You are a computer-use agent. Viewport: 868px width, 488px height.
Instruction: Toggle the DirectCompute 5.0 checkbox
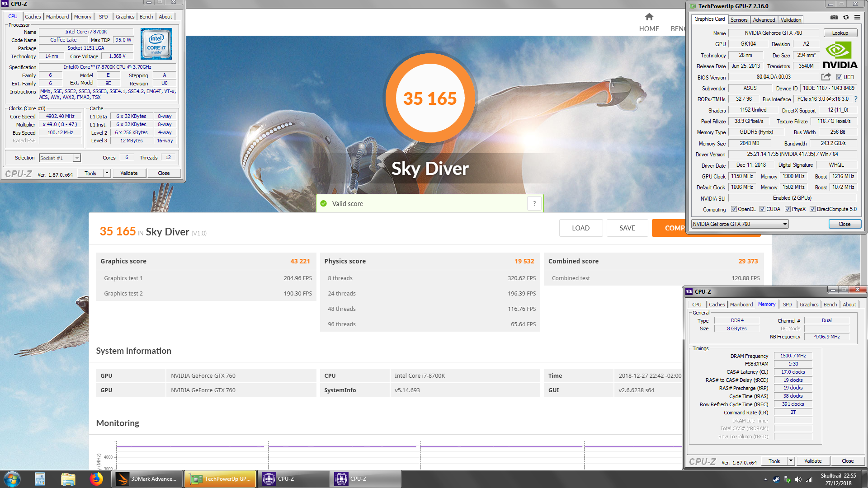tap(812, 209)
